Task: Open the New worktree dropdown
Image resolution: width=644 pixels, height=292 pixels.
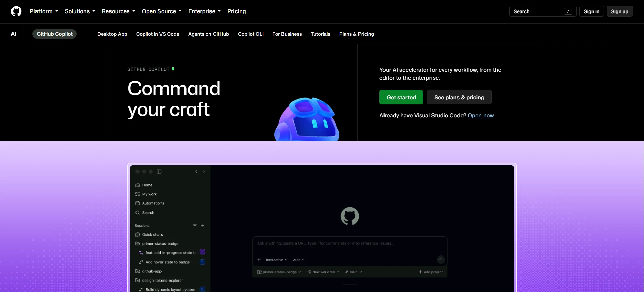Action: pos(323,272)
